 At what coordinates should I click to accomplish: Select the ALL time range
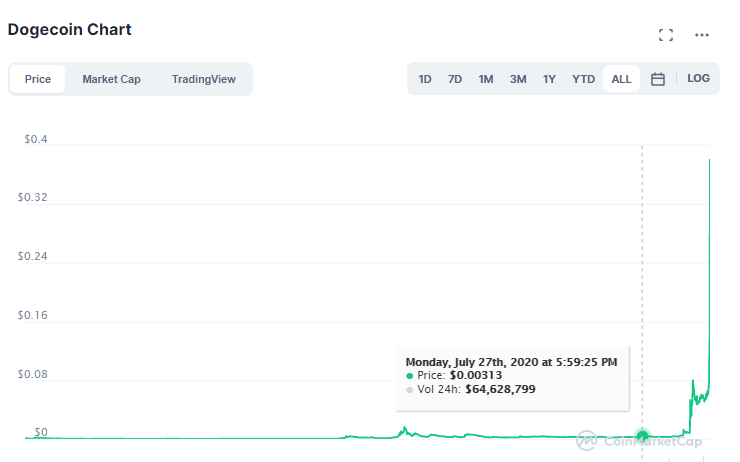pos(621,79)
